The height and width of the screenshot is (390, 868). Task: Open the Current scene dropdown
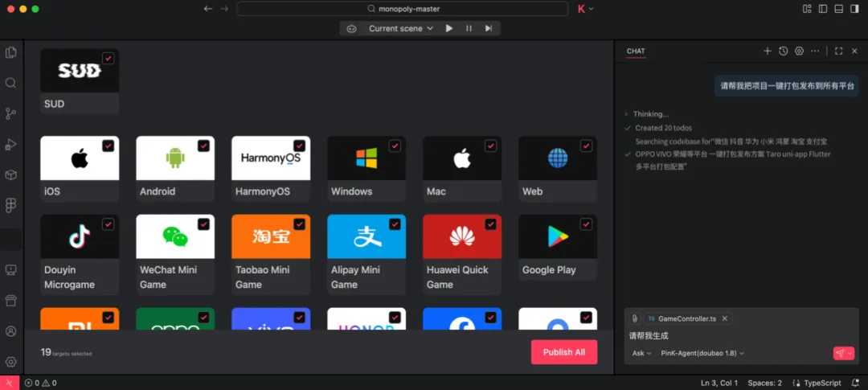[401, 28]
